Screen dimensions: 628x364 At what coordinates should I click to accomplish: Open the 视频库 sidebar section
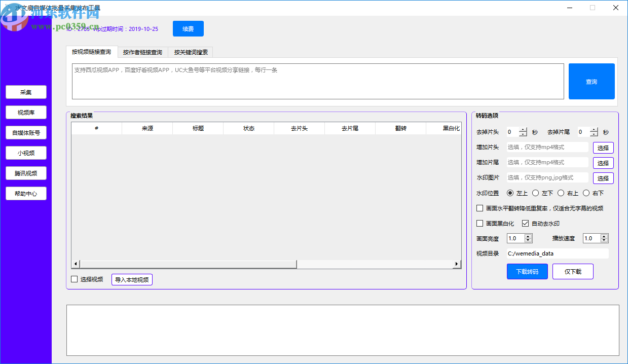point(26,113)
